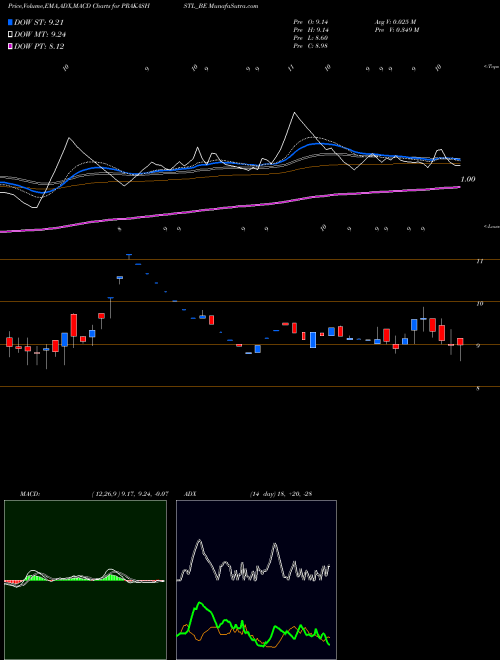Click the '1.00' label beside the EMA lines
The image size is (500, 660).
tap(468, 179)
